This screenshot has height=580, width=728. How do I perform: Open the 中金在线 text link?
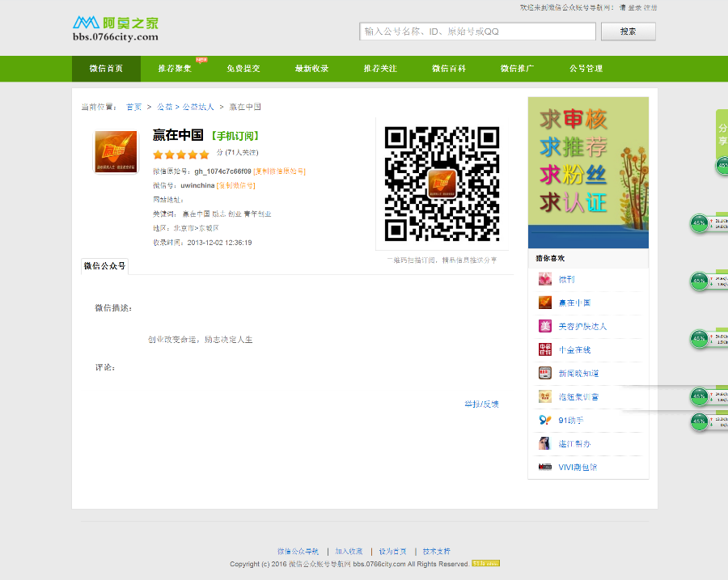pos(574,349)
